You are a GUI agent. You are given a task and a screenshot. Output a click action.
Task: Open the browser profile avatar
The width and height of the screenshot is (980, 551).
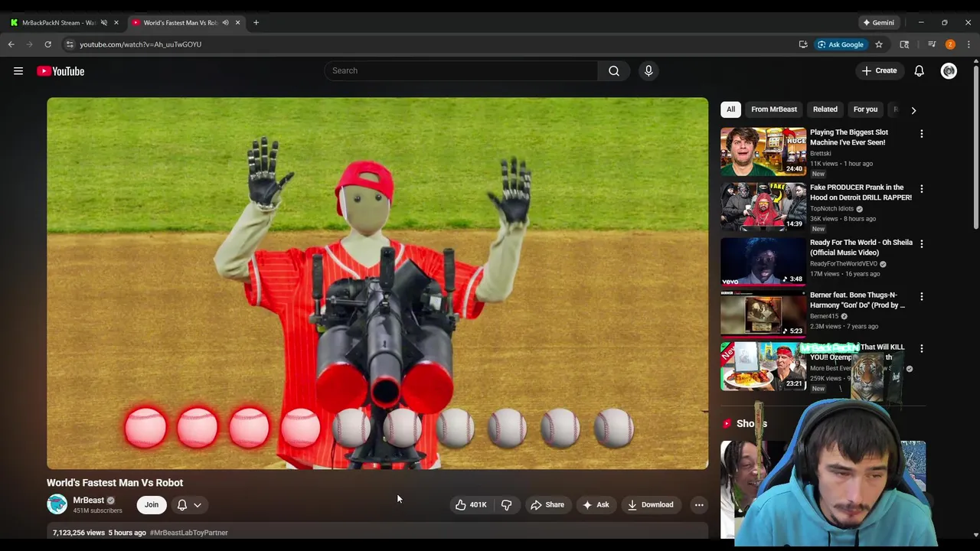tap(950, 44)
